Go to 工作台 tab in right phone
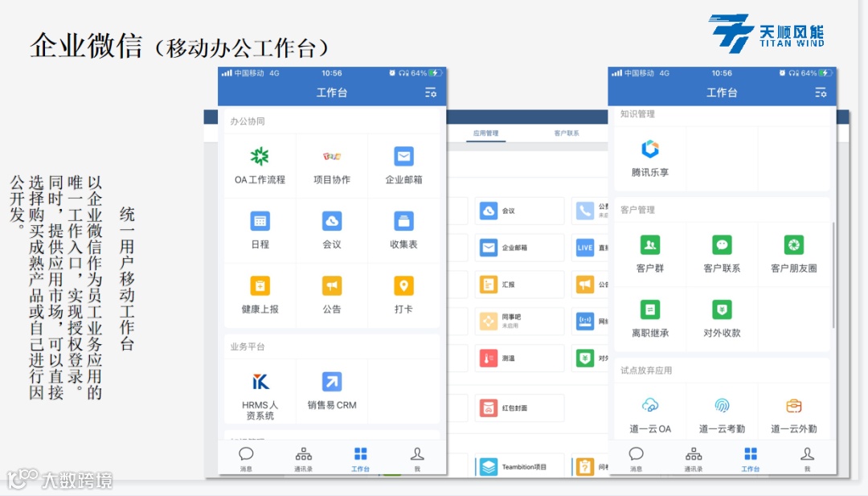This screenshot has height=496, width=868. tap(751, 460)
